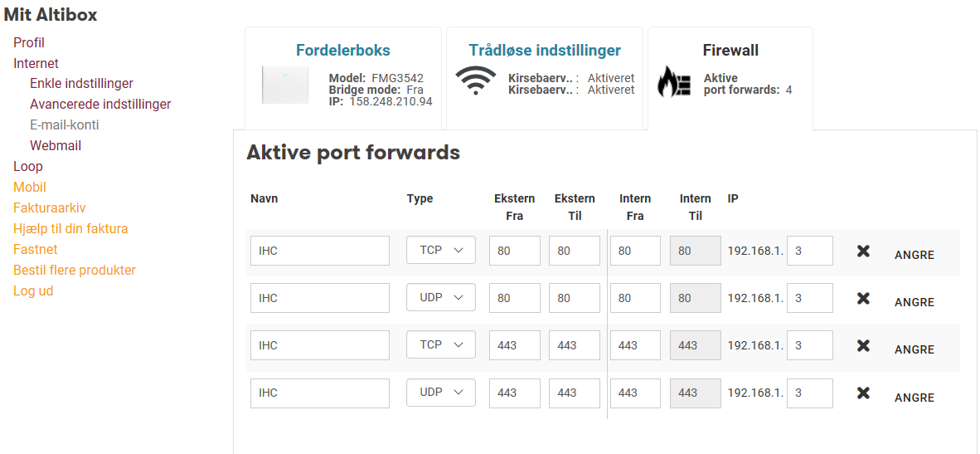Delete the first IHC TCP port 80 forward

click(x=863, y=251)
